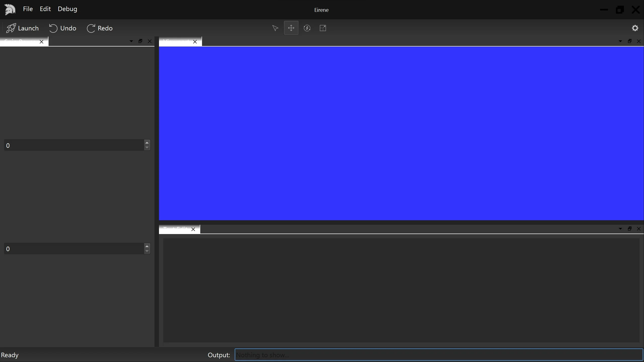Image resolution: width=644 pixels, height=362 pixels.
Task: Open the Debug menu
Action: click(67, 9)
